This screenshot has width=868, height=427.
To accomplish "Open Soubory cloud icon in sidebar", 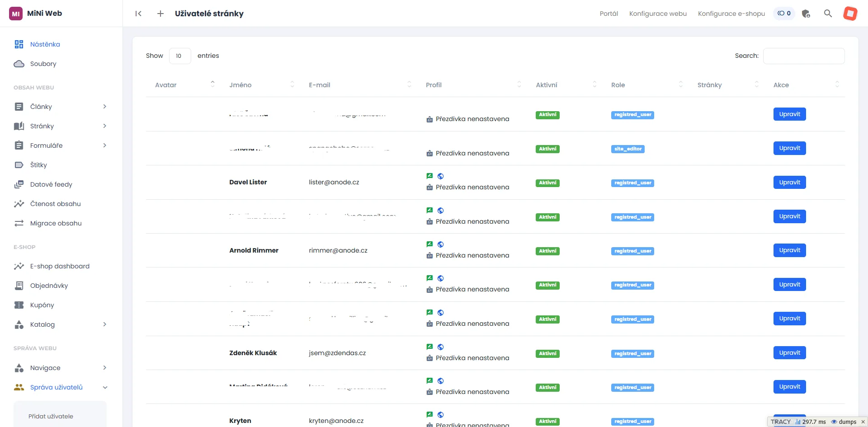I will click(19, 64).
